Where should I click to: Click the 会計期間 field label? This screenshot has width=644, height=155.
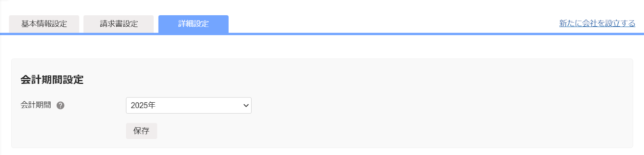coord(36,105)
